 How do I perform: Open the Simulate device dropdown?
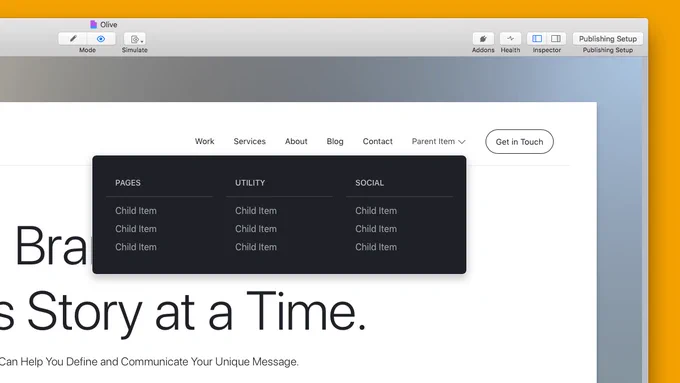pyautogui.click(x=134, y=39)
